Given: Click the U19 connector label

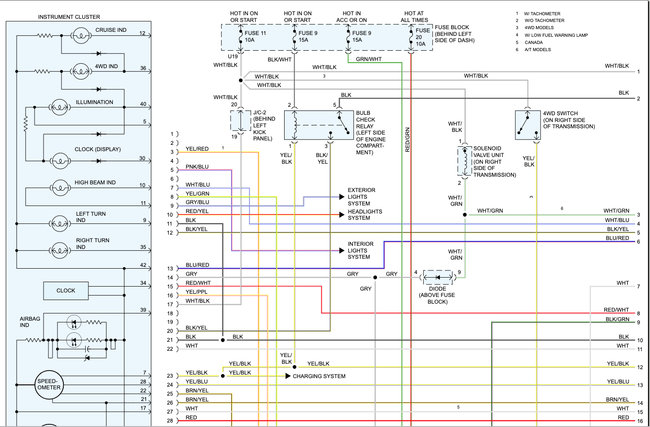Looking at the screenshot, I should [x=233, y=56].
